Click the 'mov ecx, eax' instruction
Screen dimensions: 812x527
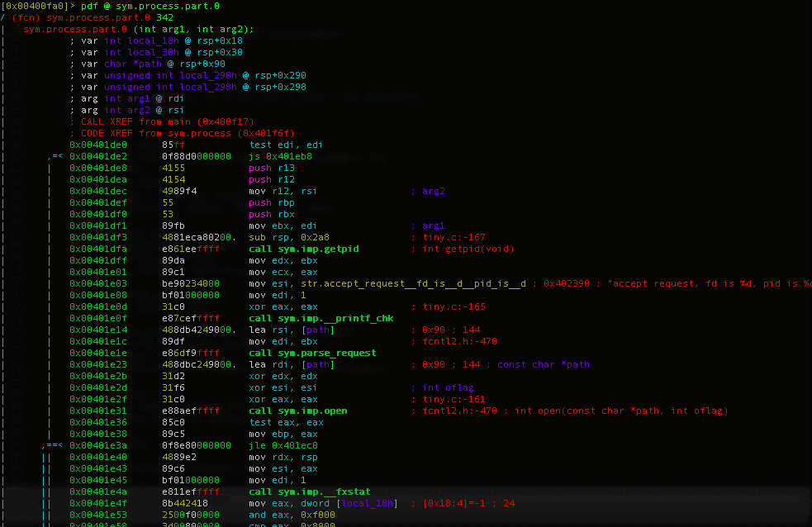[x=283, y=273]
